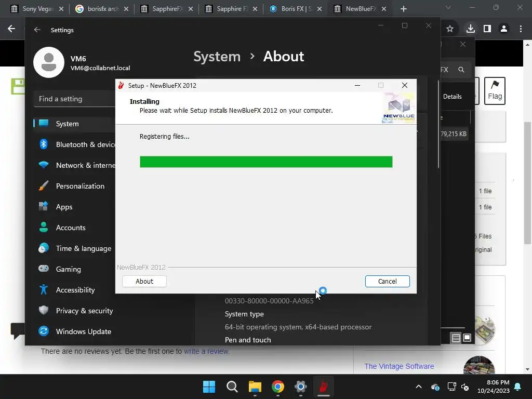532x399 pixels.
Task: Open Gaming settings
Action: click(75, 269)
